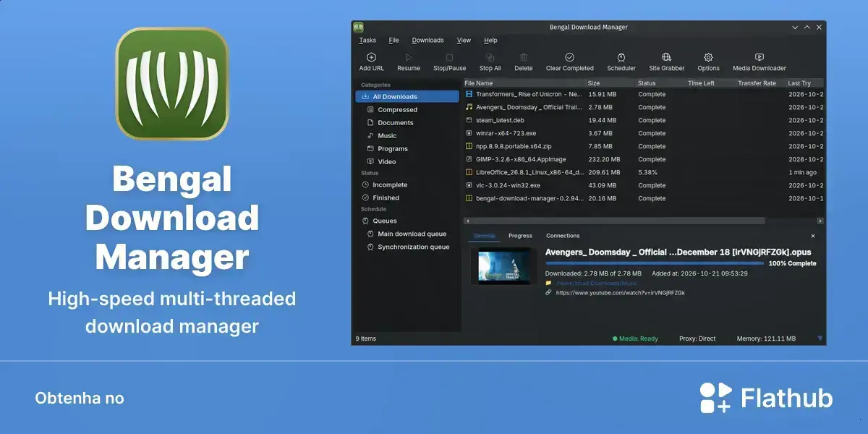The image size is (868, 434).
Task: Select the steam_latest.deb row
Action: [x=644, y=120]
